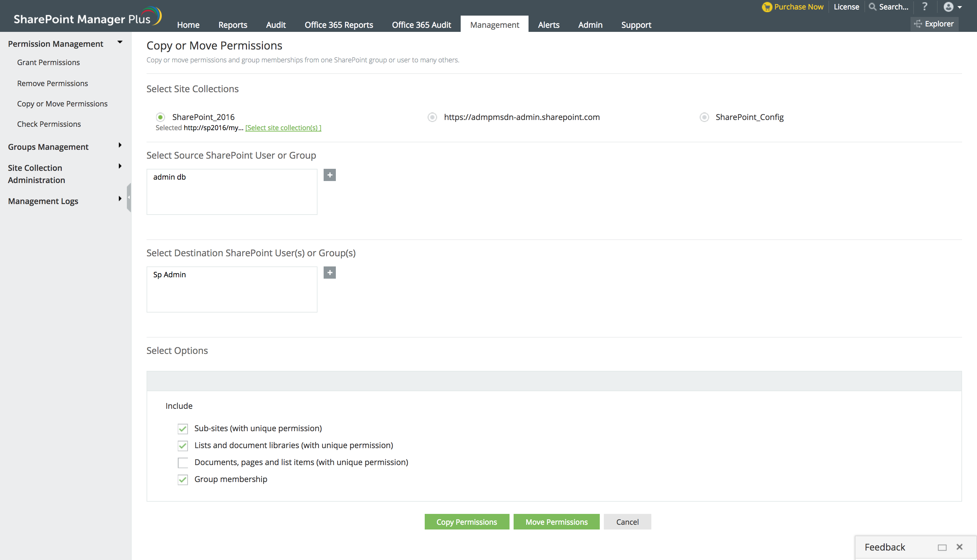Click the Copy Permissions button

pos(466,522)
